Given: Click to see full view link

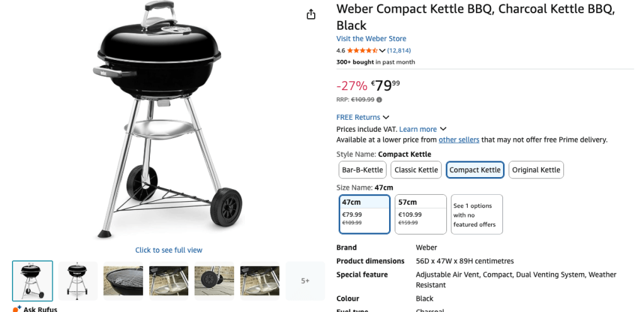Looking at the screenshot, I should tap(169, 250).
